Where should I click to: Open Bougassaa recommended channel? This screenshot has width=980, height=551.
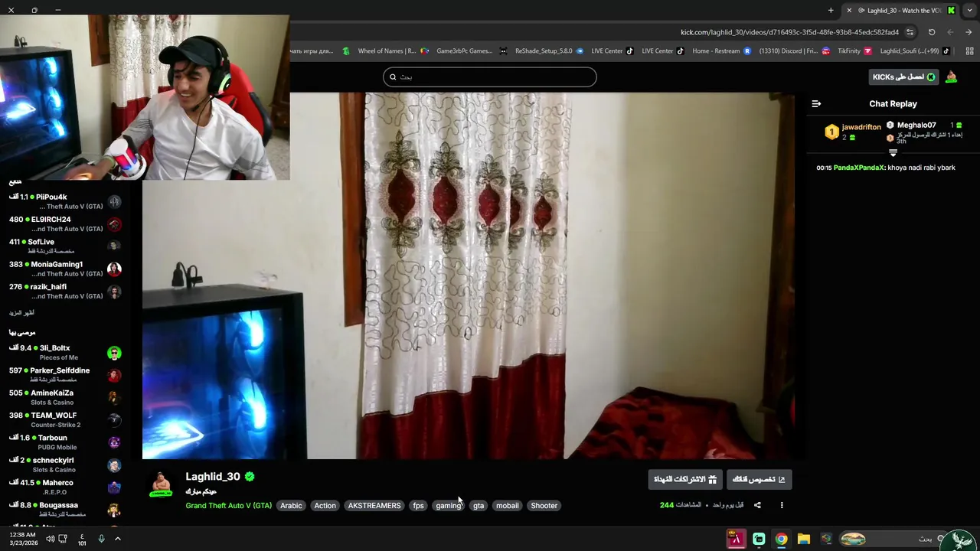coord(65,510)
